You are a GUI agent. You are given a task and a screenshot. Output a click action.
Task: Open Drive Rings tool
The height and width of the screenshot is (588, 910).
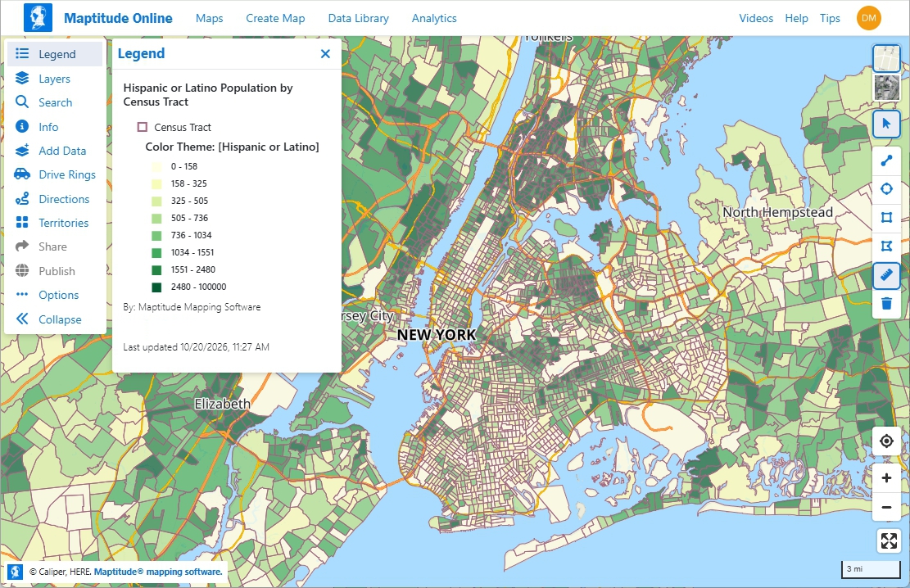click(x=55, y=174)
